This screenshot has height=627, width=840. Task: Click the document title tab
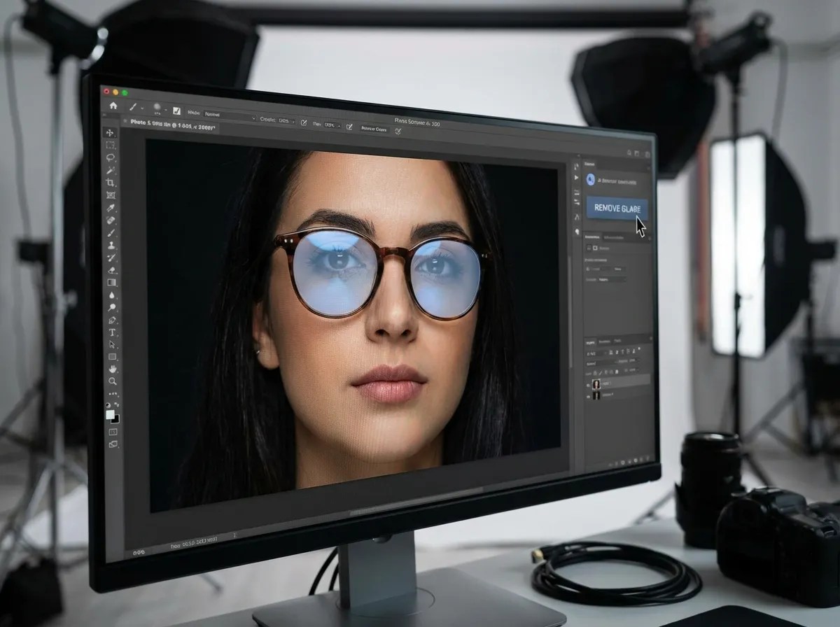coord(173,126)
